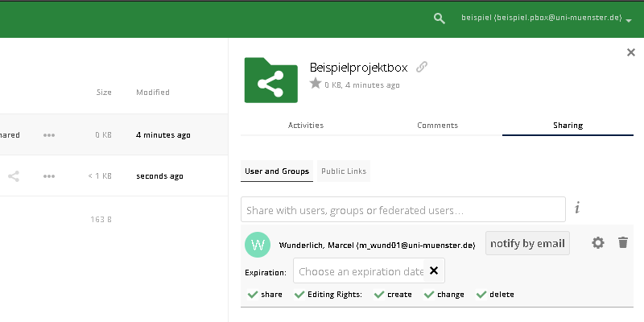Click the share icon in file row

click(14, 175)
